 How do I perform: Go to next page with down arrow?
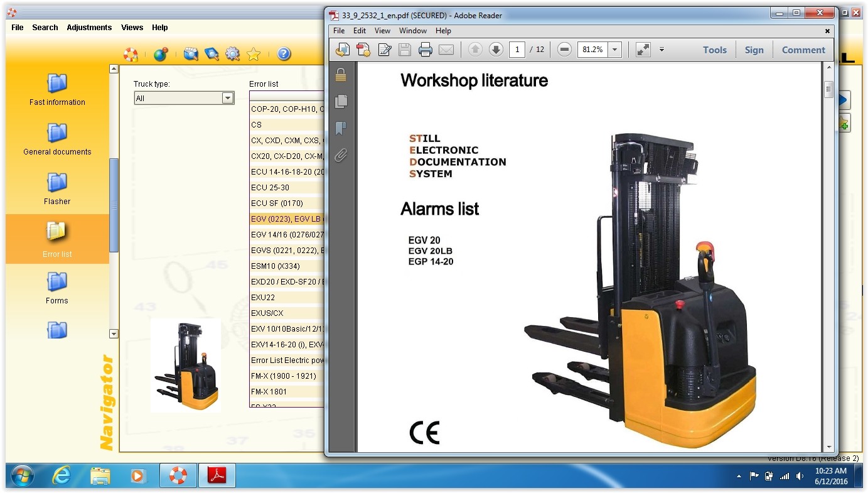tap(496, 50)
